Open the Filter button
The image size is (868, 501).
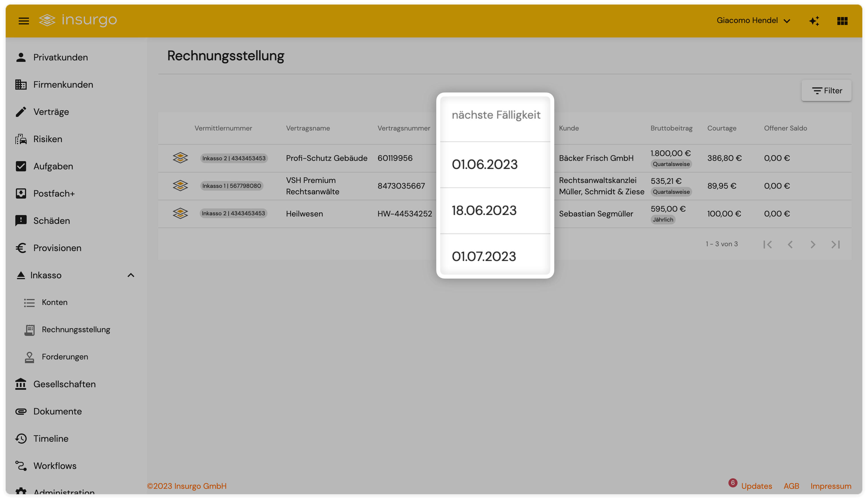tap(826, 90)
